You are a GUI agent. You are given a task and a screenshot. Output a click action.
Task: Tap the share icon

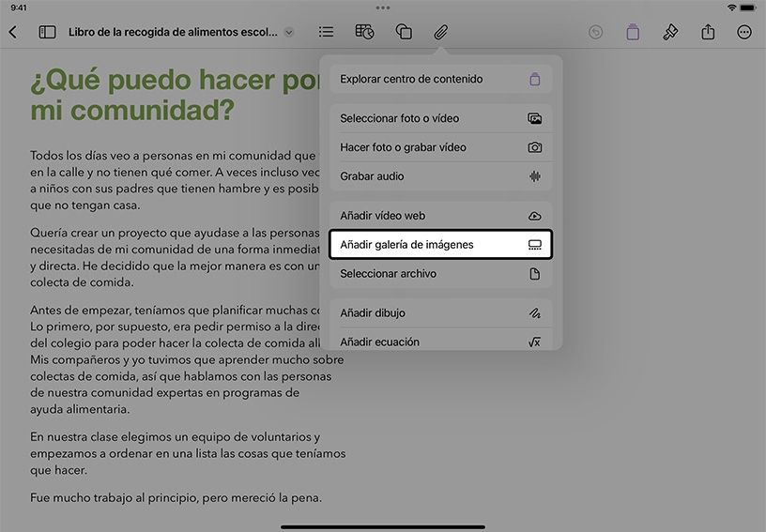pyautogui.click(x=708, y=32)
